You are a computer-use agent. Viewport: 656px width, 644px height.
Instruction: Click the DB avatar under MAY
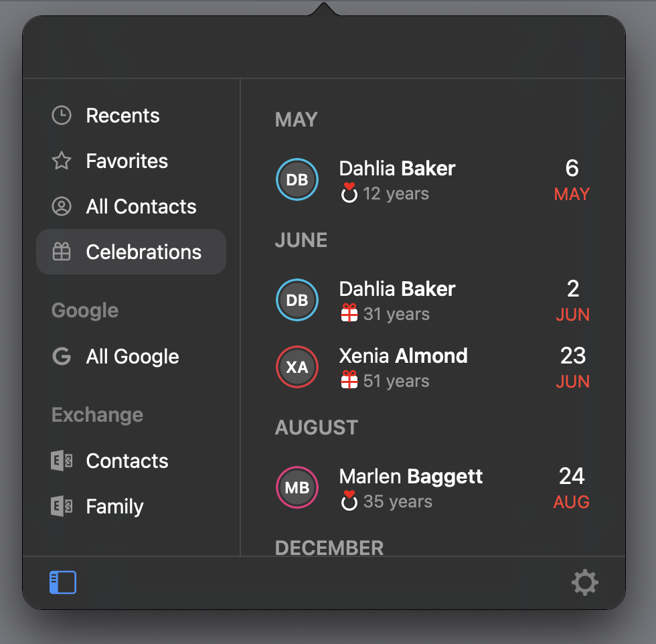297,179
